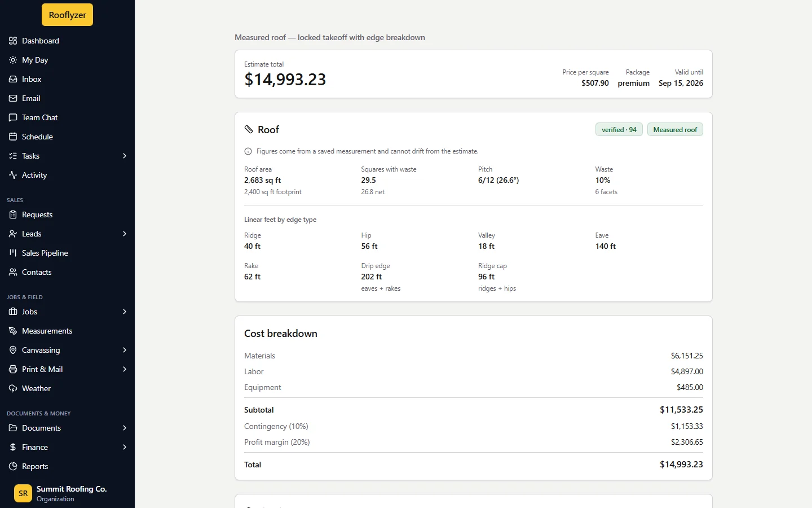Click the Reports pie chart icon

tap(13, 466)
